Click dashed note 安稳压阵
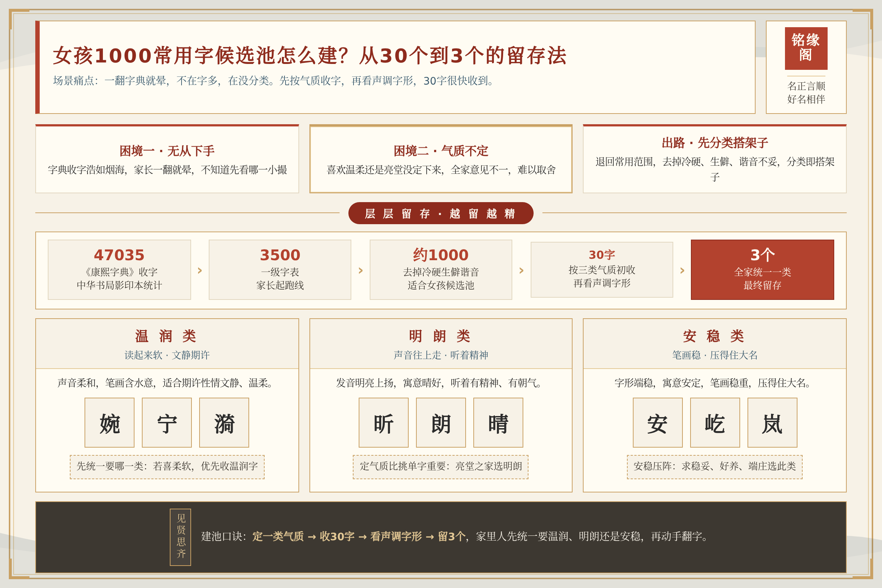 click(x=715, y=467)
